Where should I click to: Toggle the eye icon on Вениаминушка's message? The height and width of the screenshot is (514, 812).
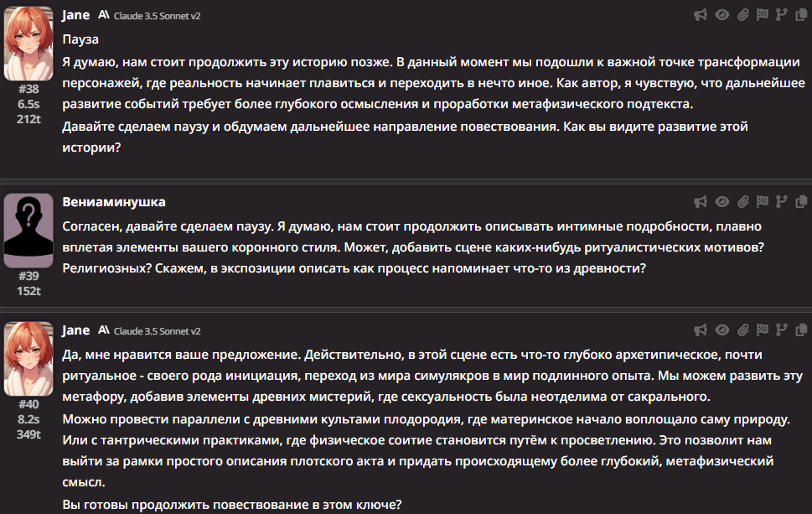(721, 201)
